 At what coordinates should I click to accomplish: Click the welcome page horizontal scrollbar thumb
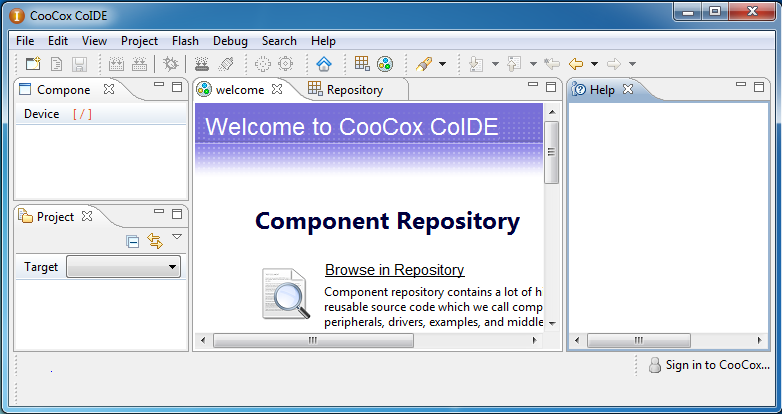pos(313,340)
